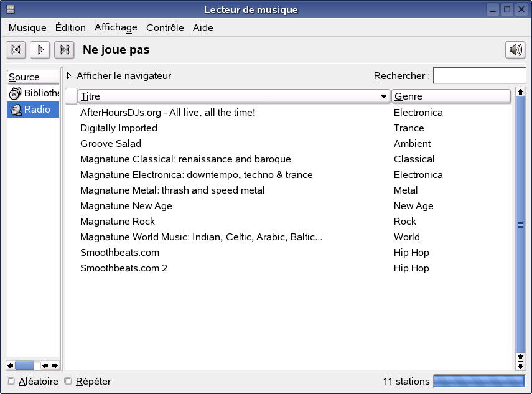Toggle the Répéter repeat checkbox

click(68, 382)
